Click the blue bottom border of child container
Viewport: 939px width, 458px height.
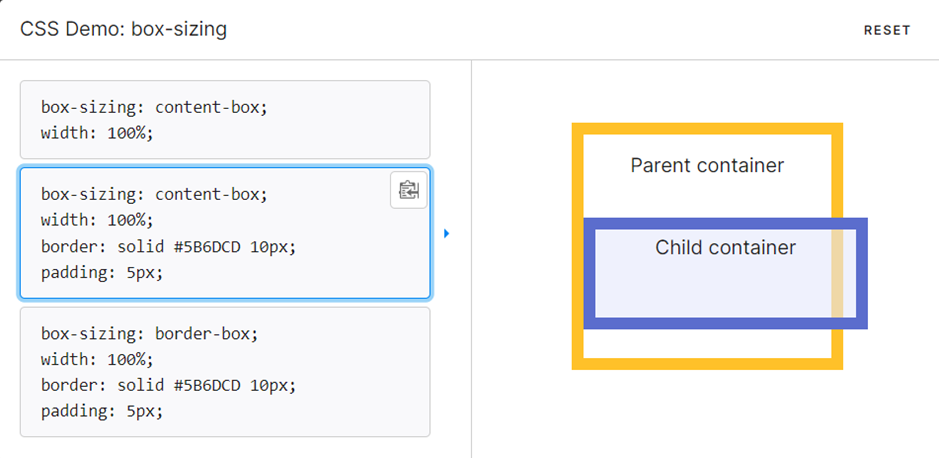pos(725,323)
